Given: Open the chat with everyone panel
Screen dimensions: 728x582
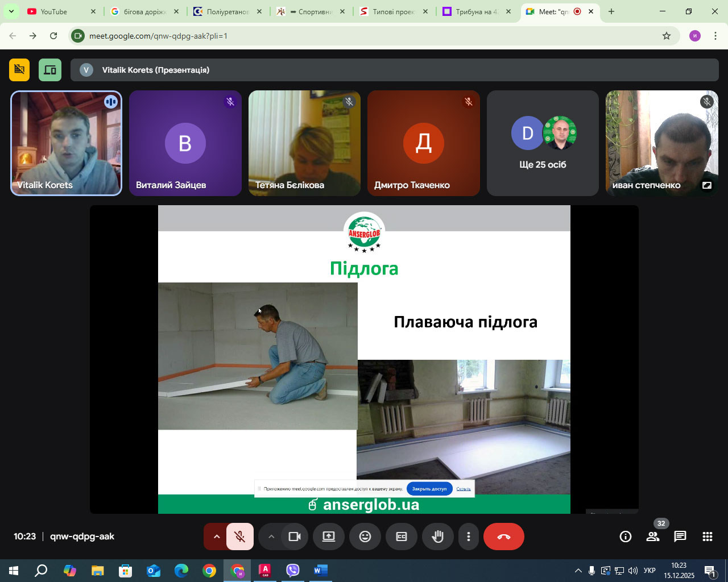Looking at the screenshot, I should click(680, 537).
